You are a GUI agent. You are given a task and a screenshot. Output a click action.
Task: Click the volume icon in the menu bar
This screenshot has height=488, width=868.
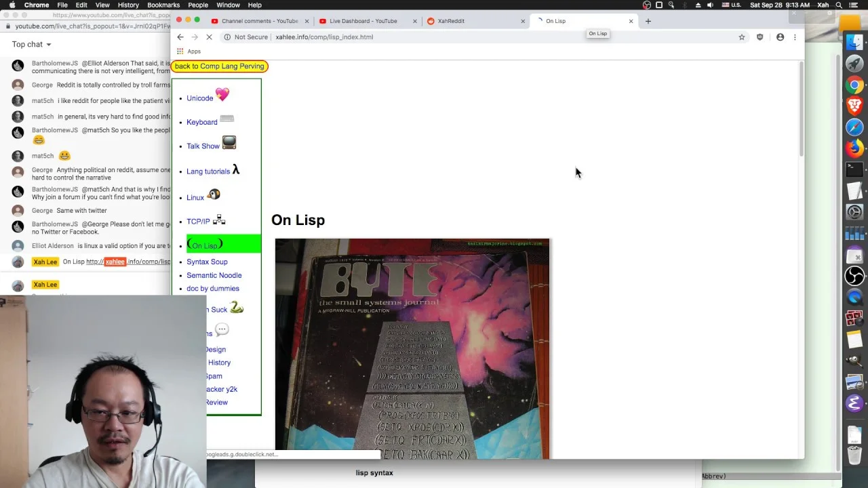(710, 5)
